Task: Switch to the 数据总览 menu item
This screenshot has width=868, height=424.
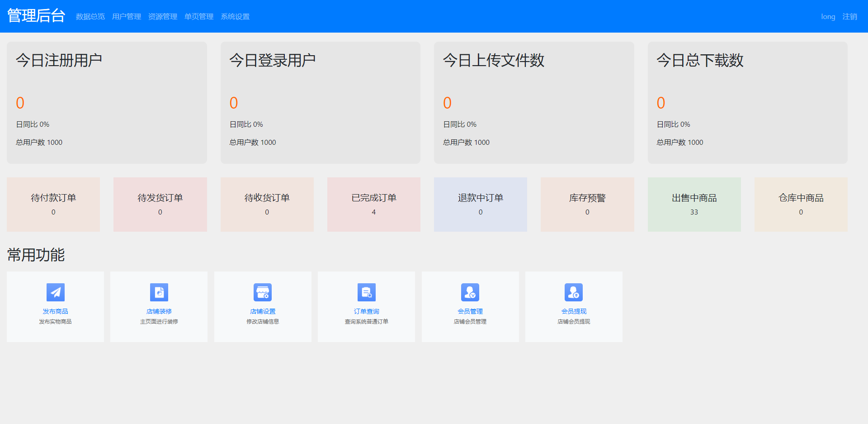Action: point(90,16)
